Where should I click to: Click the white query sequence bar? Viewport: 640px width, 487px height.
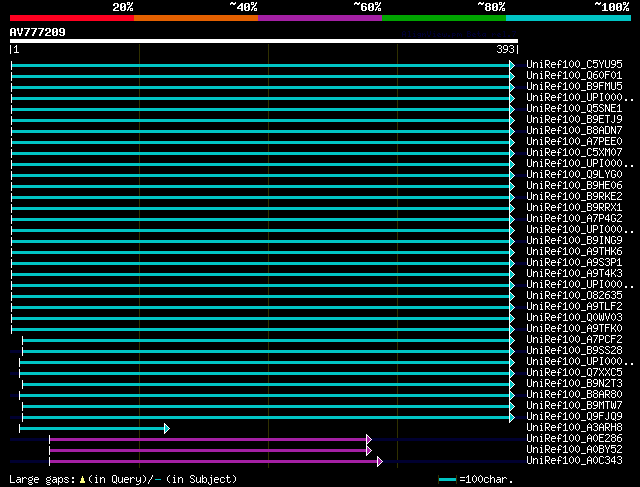(264, 41)
